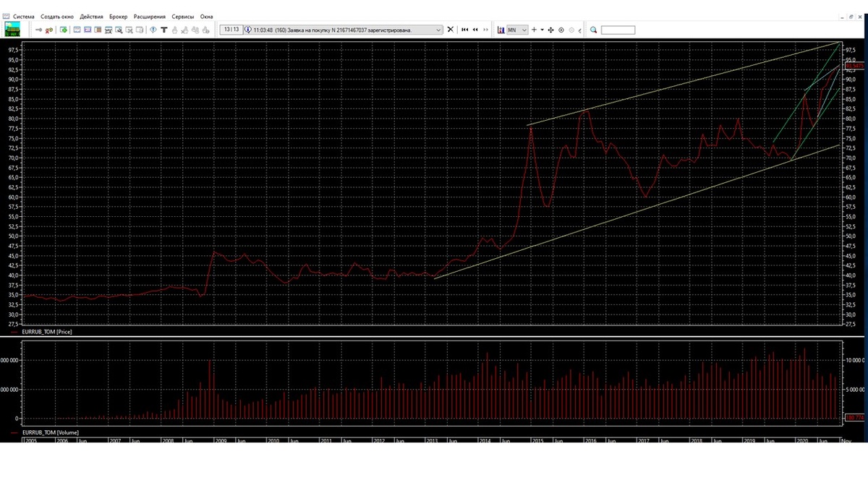868x488 pixels.
Task: Click the previous message double-arrow icon
Action: [475, 30]
